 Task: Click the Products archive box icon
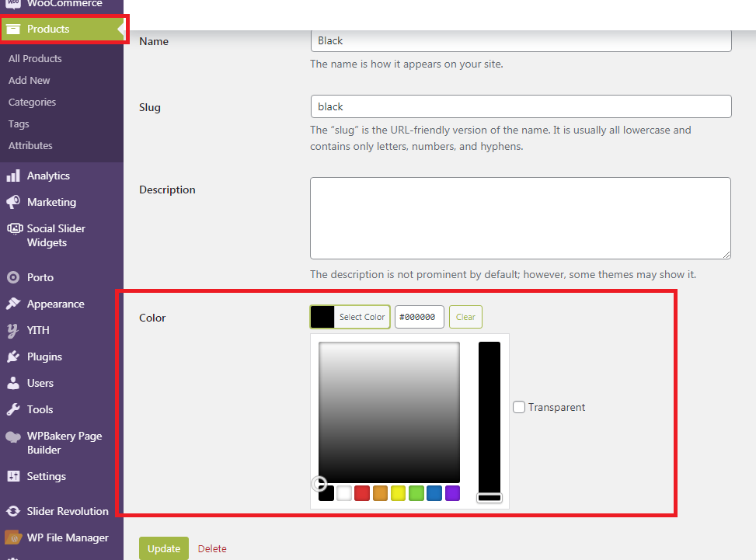click(13, 29)
